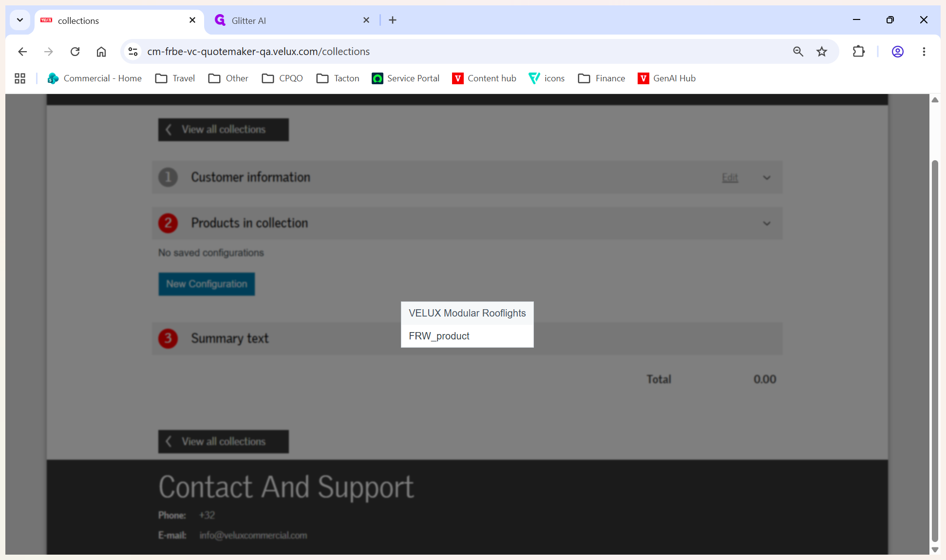Open the Finance bookmarks folder
This screenshot has width=946, height=560.
602,78
